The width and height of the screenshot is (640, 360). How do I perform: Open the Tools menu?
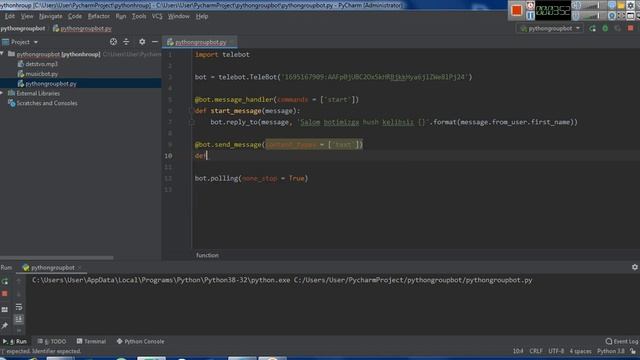pos(139,16)
